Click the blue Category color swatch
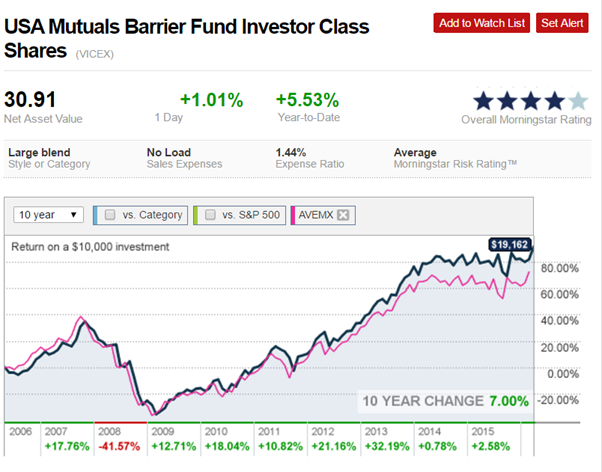Screen dimensions: 602x472 coord(96,214)
